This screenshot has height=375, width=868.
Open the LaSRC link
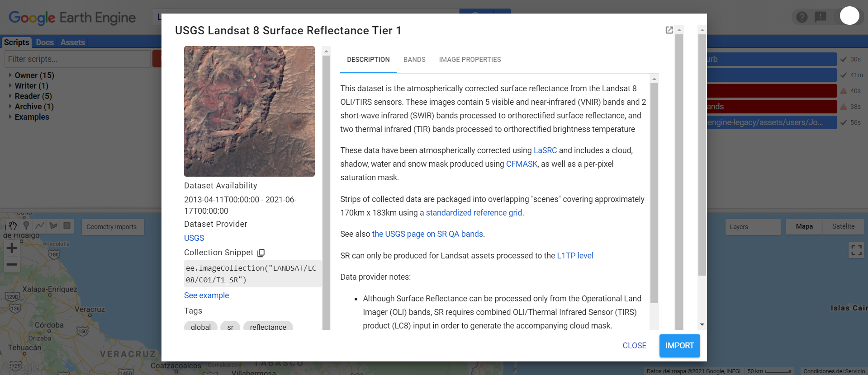[x=545, y=150]
